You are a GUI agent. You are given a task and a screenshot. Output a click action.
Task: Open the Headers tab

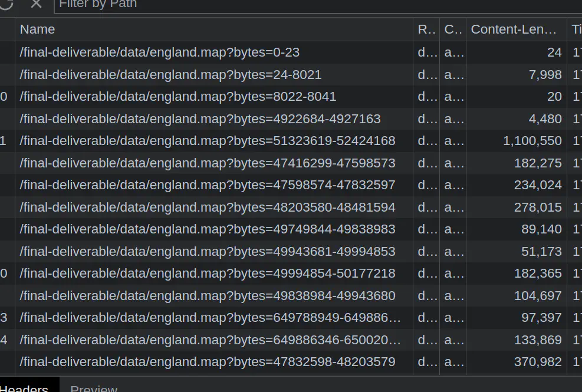(25, 387)
